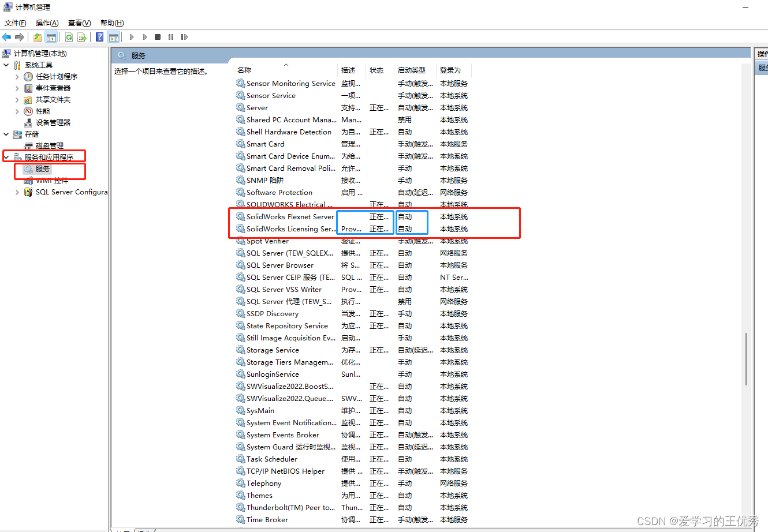
Task: Click gear icon of SNMP 陷阱 service
Action: [x=241, y=180]
